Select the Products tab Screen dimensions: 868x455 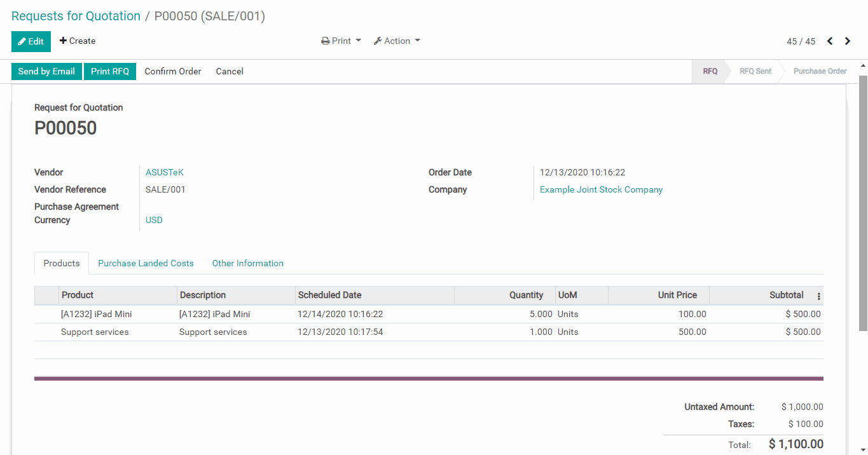(x=62, y=264)
